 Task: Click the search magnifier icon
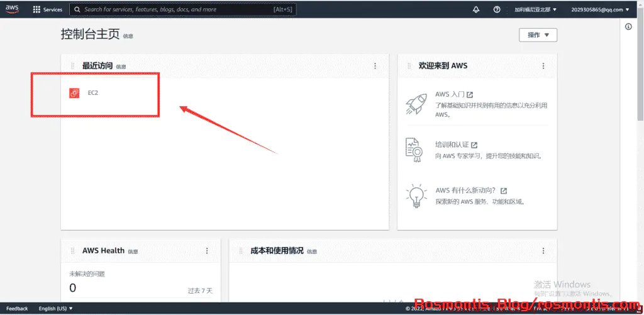[x=77, y=9]
